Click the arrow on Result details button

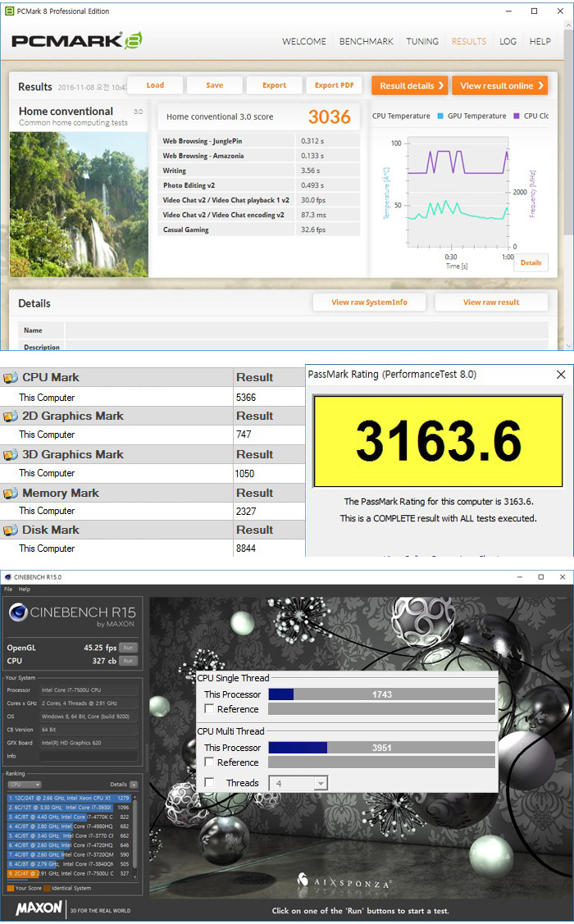click(441, 85)
